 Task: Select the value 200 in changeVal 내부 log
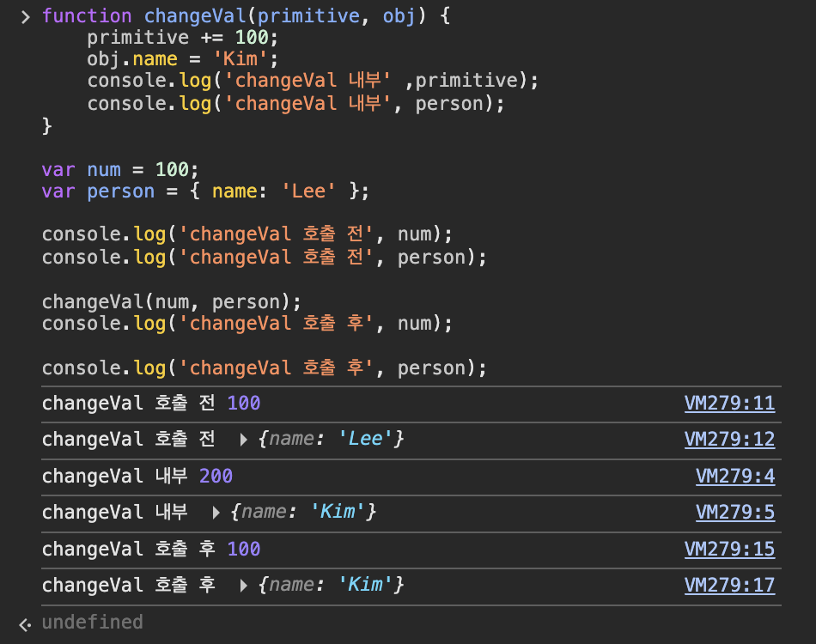pos(216,476)
